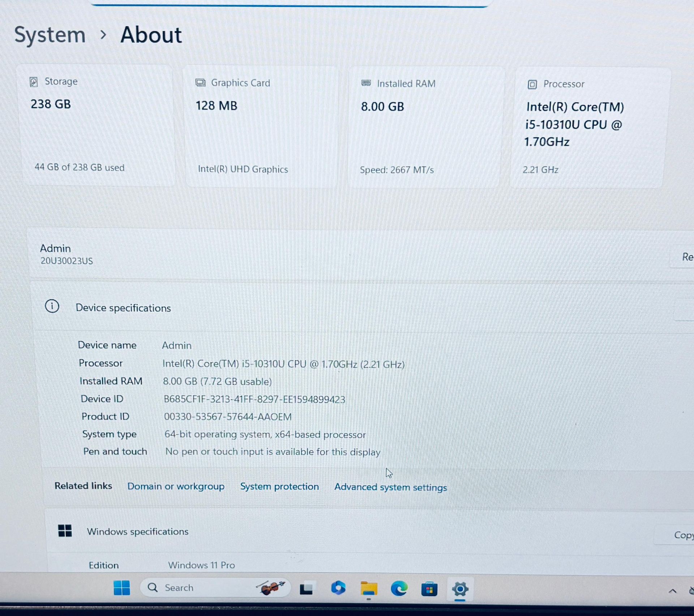Click the breadcrumb chevron after System

coord(103,35)
